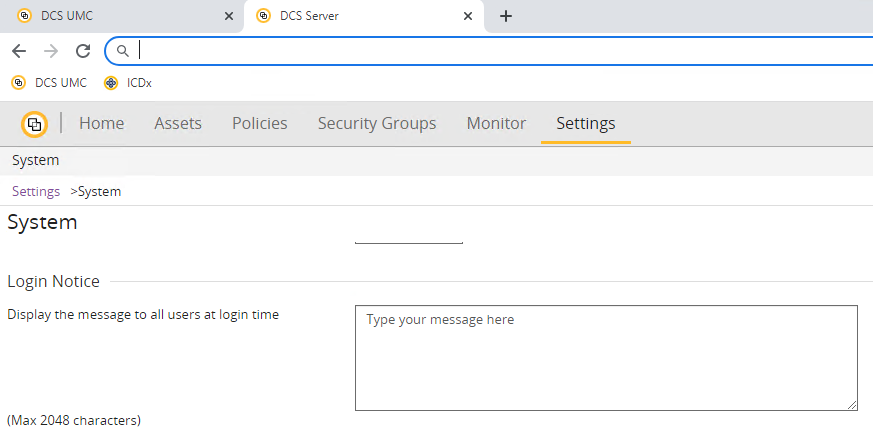Open the ICDx bookmark
Screen dimensions: 873x436
[x=128, y=83]
